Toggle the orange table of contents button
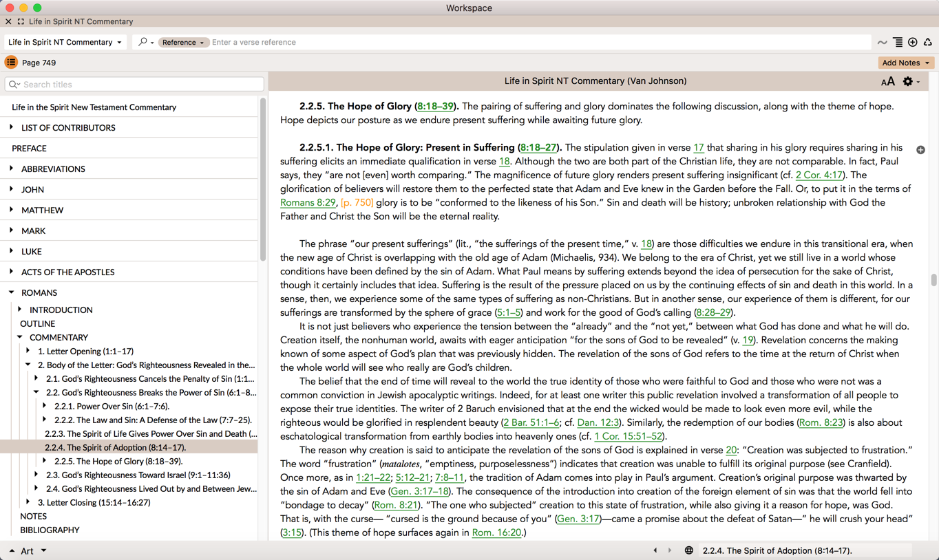 tap(11, 63)
